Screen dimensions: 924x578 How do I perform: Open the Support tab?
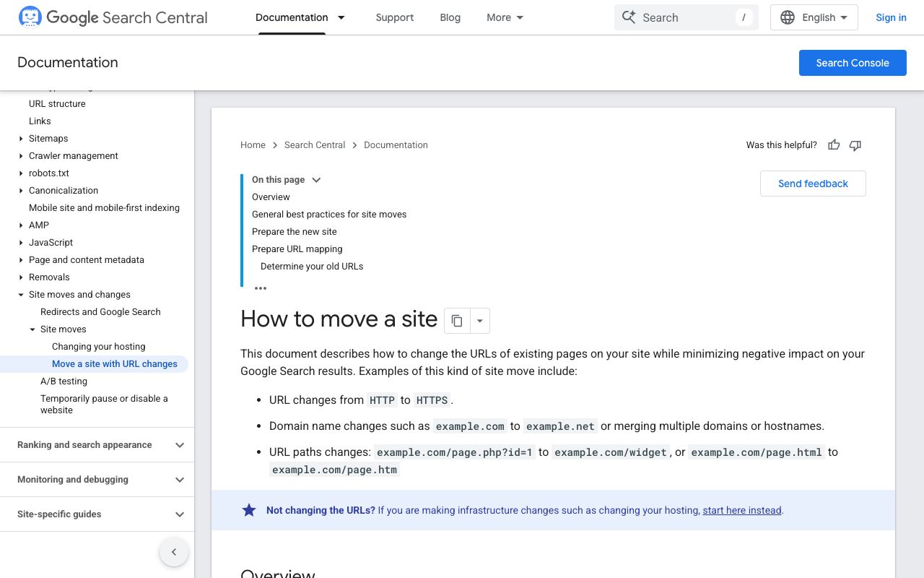[x=395, y=17]
